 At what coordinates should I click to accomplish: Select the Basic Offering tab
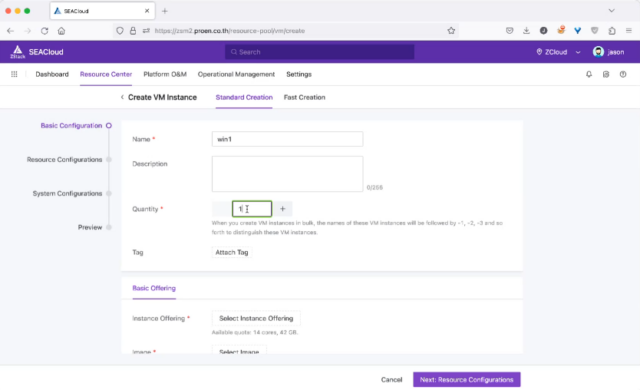(154, 288)
